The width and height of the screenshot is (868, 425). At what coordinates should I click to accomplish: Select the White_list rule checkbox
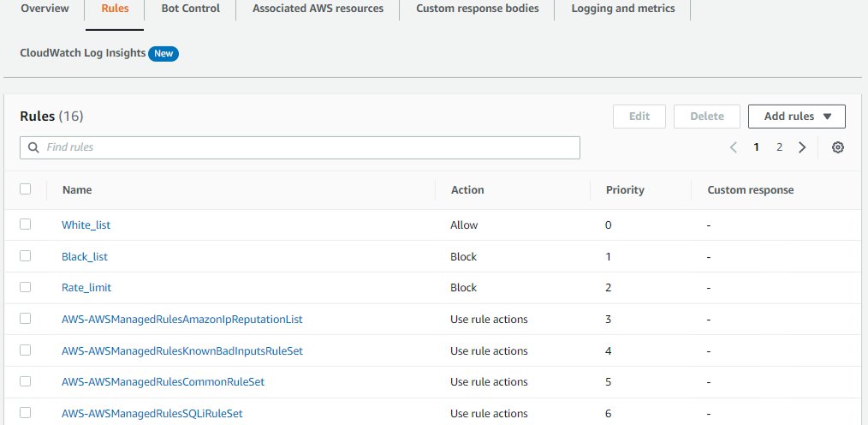click(25, 224)
